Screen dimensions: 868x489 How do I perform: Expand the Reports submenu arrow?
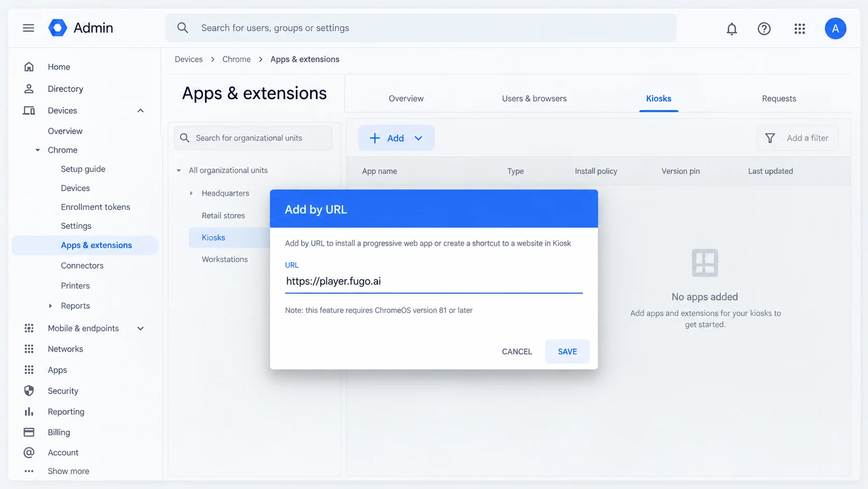click(50, 306)
